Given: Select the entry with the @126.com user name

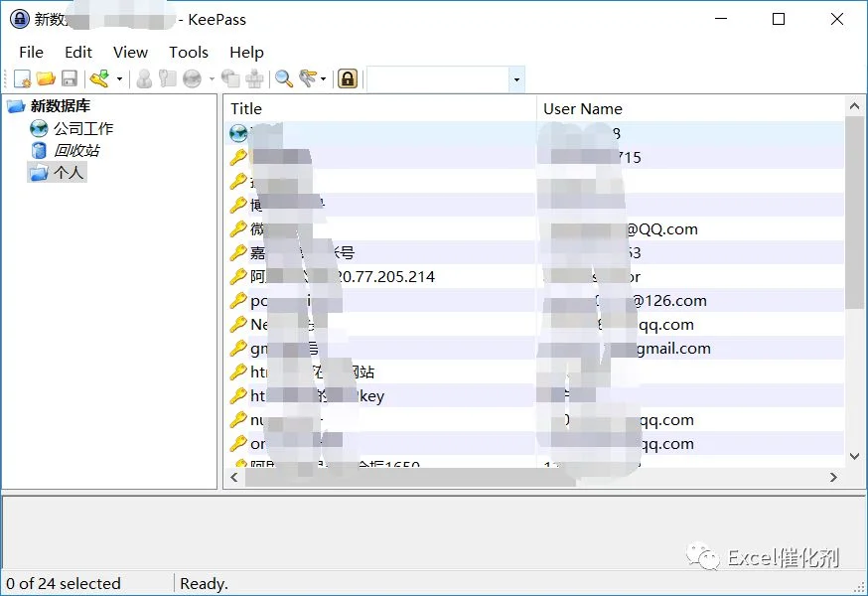Looking at the screenshot, I should 534,301.
